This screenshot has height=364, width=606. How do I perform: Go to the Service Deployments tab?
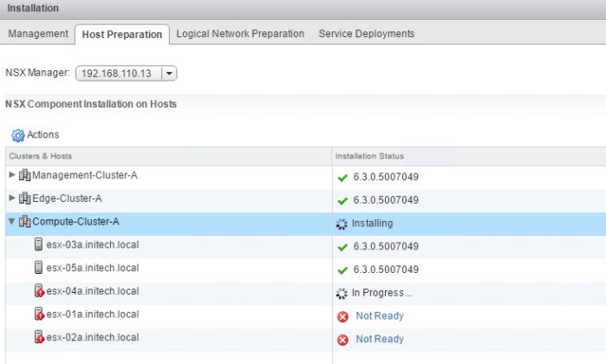point(366,34)
